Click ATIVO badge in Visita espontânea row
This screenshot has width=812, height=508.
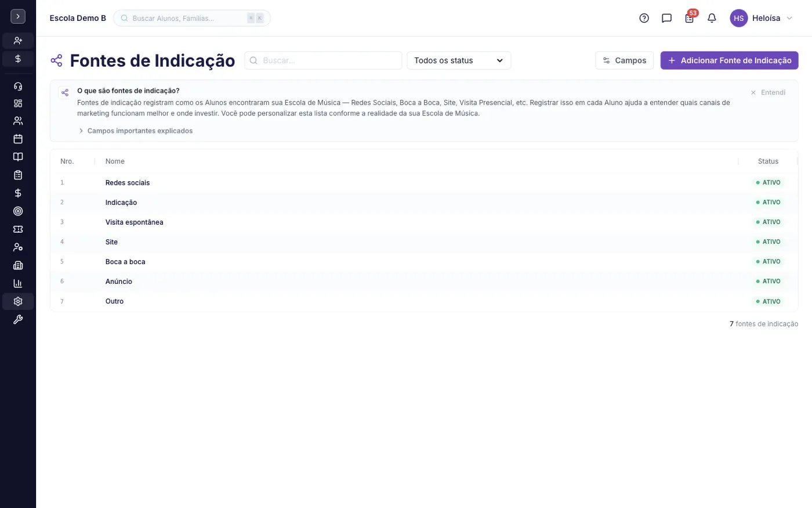tap(768, 222)
